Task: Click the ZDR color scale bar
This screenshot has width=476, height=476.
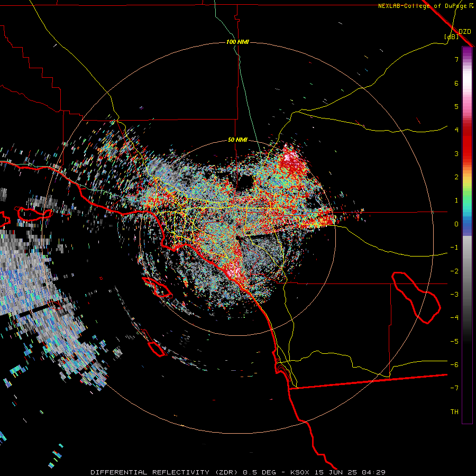Action: click(467, 235)
